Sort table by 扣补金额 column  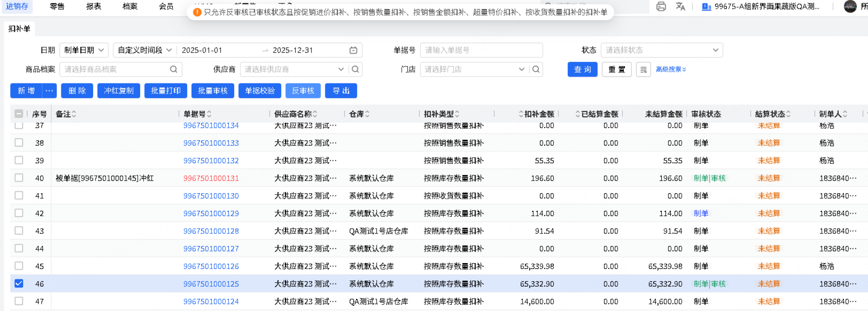point(521,114)
